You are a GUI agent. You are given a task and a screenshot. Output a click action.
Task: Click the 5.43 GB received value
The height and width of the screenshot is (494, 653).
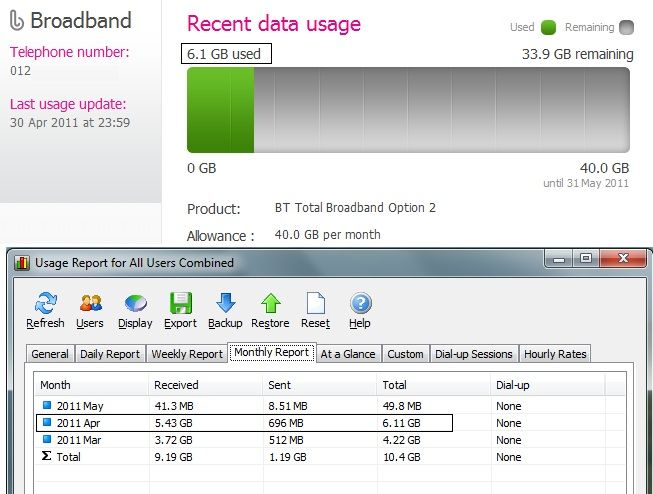pos(174,423)
